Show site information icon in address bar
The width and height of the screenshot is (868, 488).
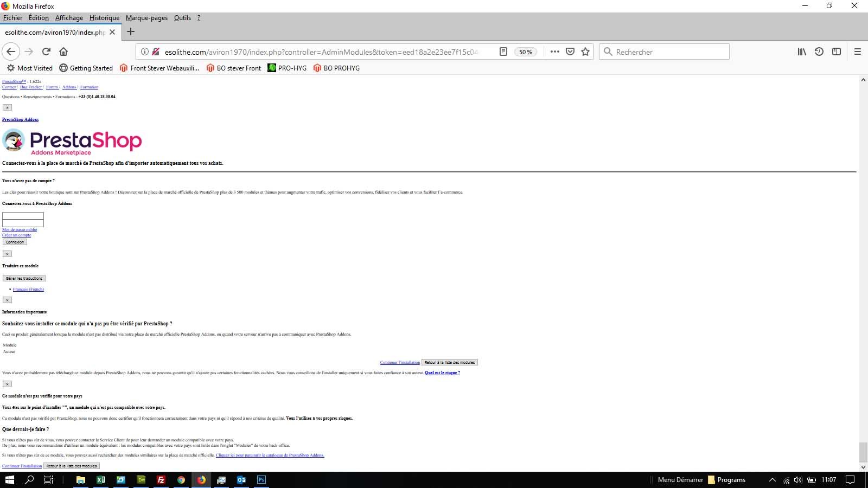point(145,52)
